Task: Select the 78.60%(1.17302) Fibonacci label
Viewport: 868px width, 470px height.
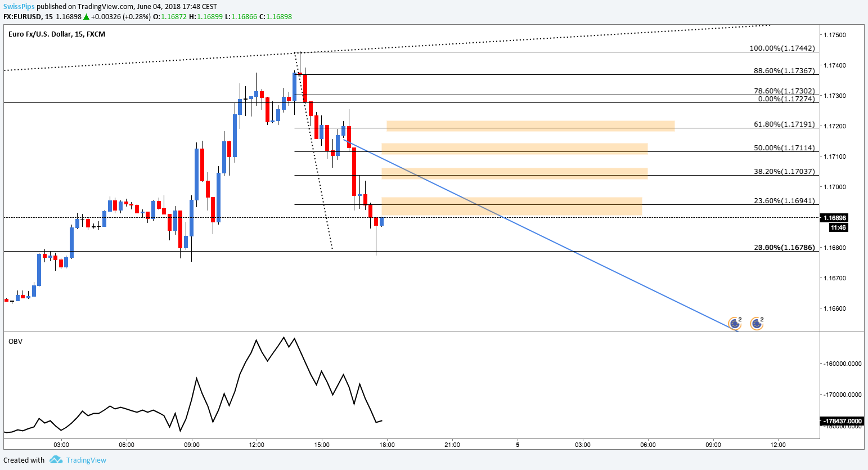Action: coord(784,91)
